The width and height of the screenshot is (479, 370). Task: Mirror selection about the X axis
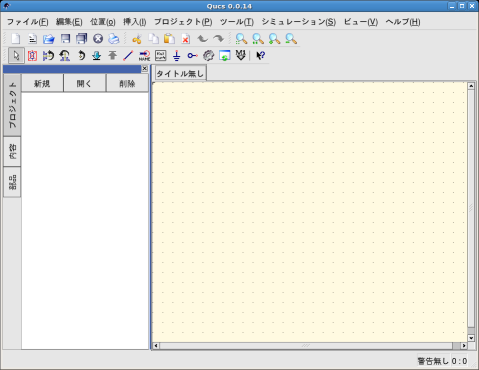[x=48, y=55]
